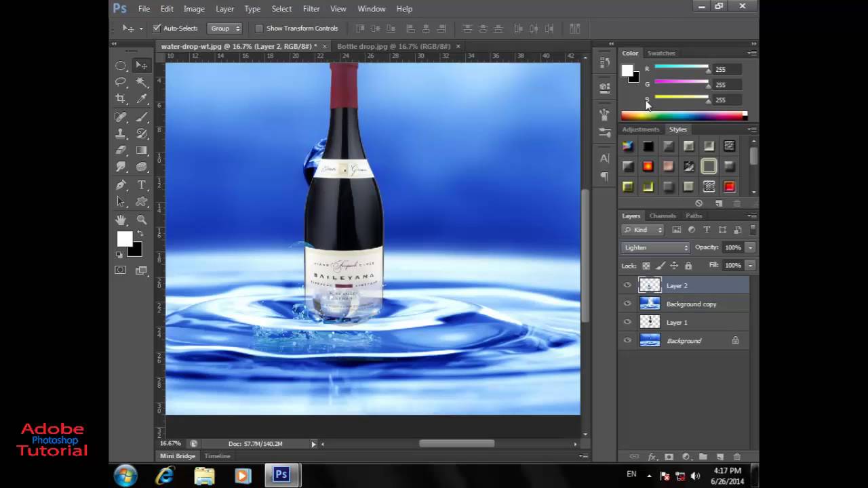868x488 pixels.
Task: Toggle visibility of Layer 1
Action: [x=627, y=322]
